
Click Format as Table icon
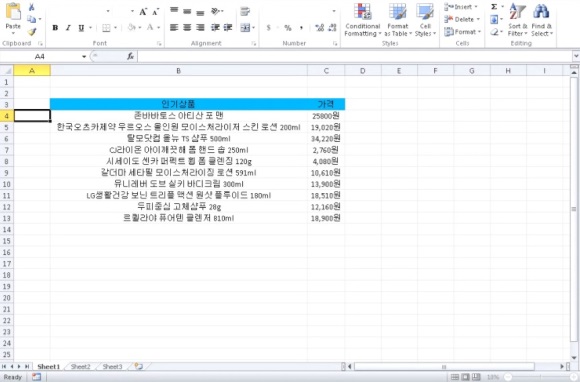coord(398,20)
